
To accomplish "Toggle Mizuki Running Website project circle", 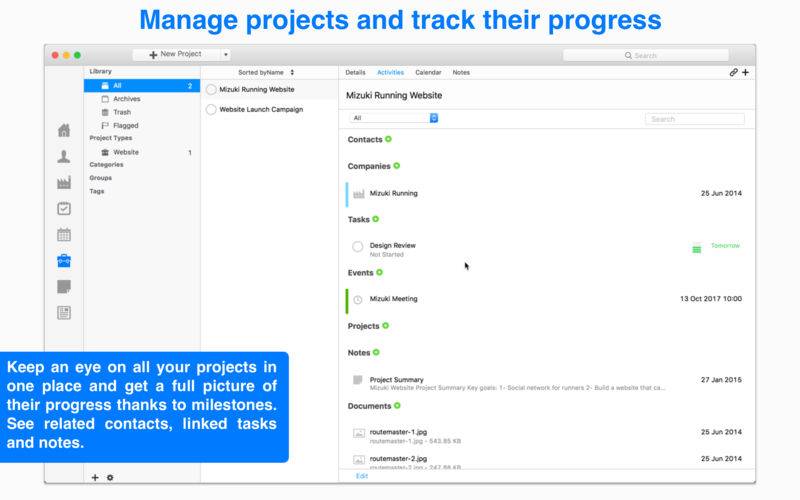I will point(211,90).
